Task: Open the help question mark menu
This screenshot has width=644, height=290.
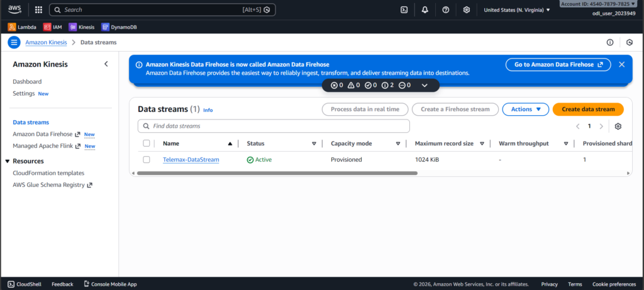Action: point(446,10)
